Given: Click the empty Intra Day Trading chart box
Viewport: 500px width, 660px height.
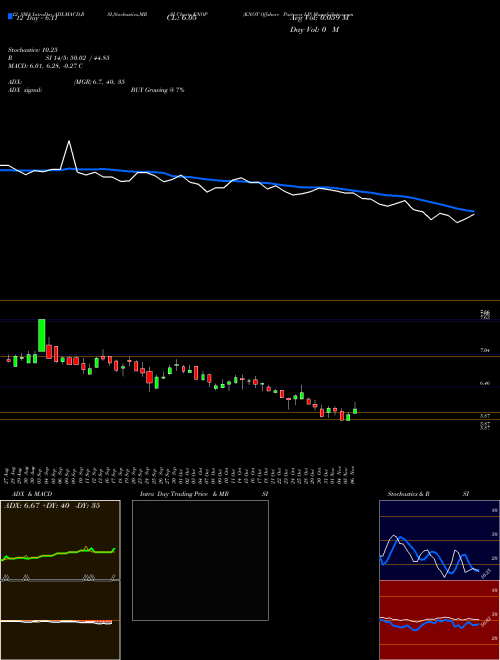Looking at the screenshot, I should click(x=200, y=560).
